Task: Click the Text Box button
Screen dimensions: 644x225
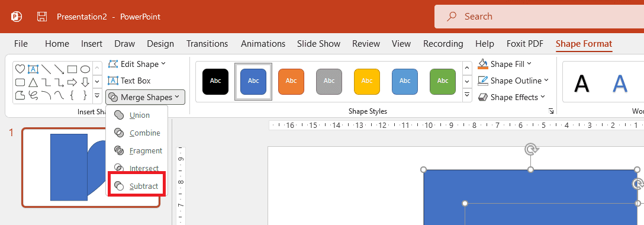Action: [130, 81]
